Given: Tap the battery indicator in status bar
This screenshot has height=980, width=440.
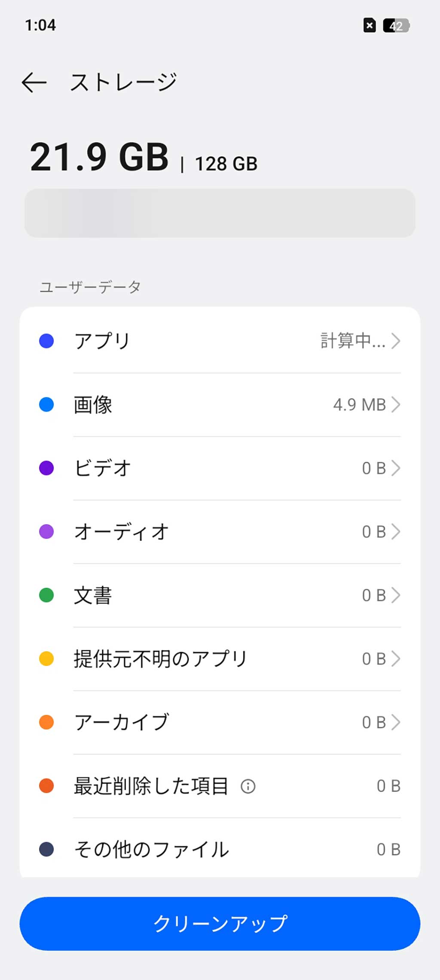Looking at the screenshot, I should [396, 26].
